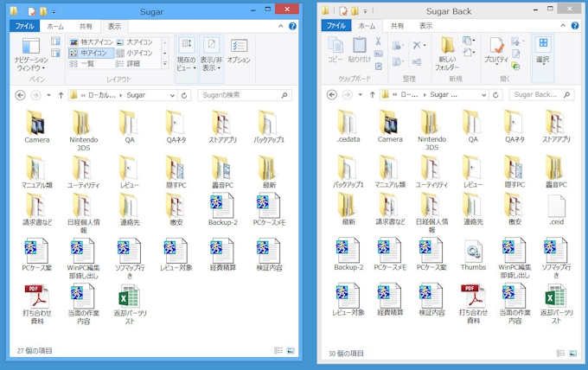The height and width of the screenshot is (370, 588).
Task: Click the 貼り付け icon in Sugar Back ribbon
Action: pyautogui.click(x=359, y=49)
